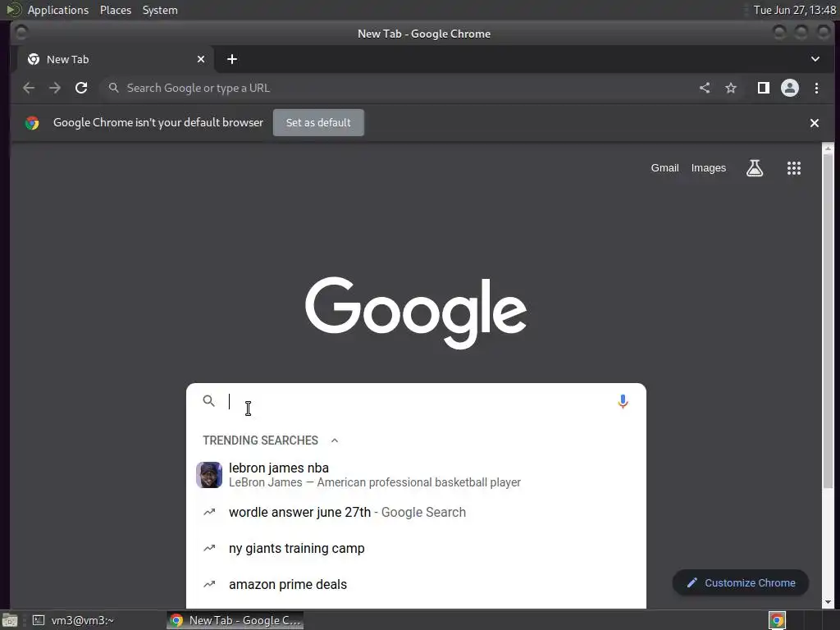Click New Tab - Google Chrome taskbar button

pos(235,620)
